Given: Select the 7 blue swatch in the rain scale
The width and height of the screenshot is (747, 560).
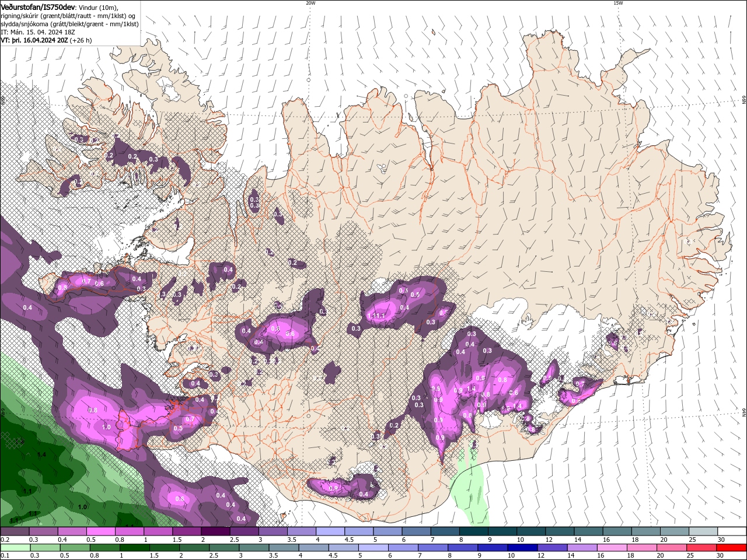Looking at the screenshot, I should click(x=432, y=548).
